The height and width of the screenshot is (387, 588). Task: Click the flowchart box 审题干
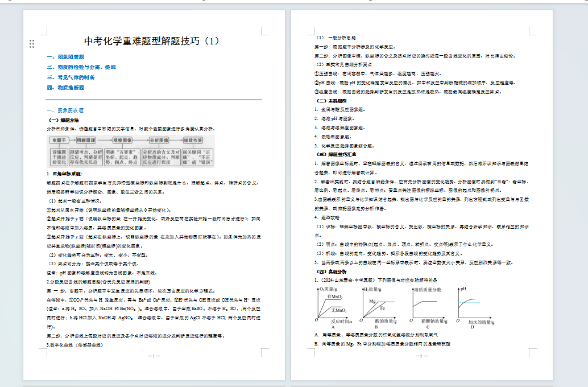(x=59, y=141)
